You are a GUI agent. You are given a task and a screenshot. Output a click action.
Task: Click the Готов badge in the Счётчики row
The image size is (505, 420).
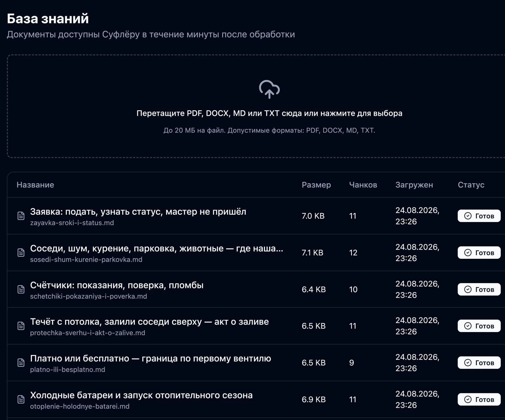pos(479,289)
